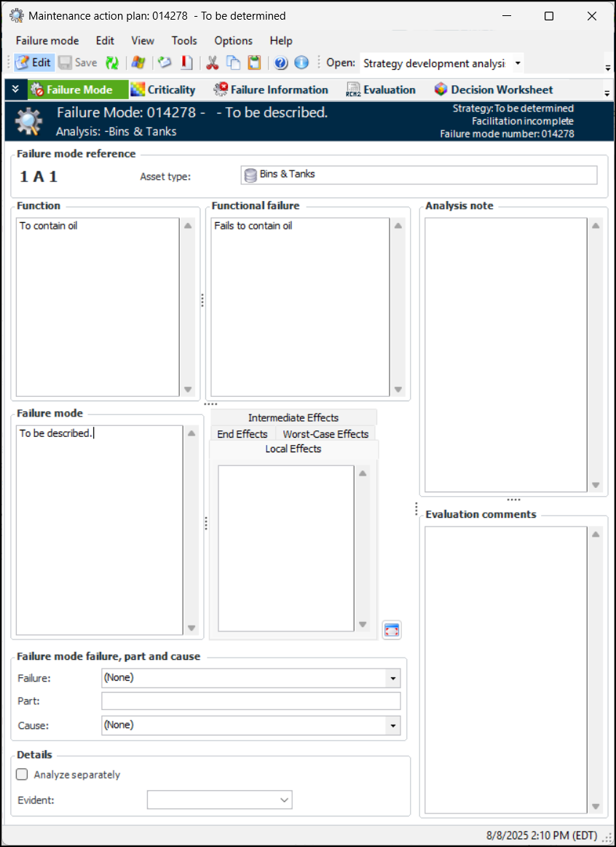
Task: Click into the Analysis note text box
Action: click(x=506, y=355)
